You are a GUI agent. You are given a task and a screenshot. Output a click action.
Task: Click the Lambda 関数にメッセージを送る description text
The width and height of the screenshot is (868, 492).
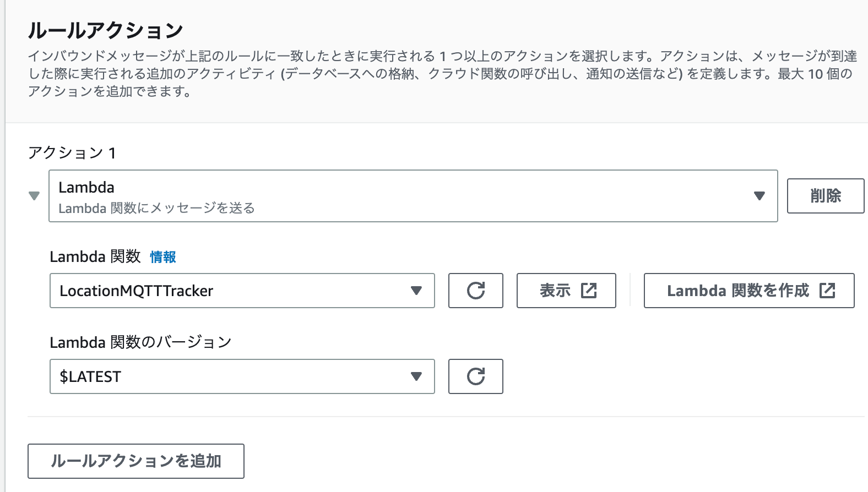coord(157,208)
